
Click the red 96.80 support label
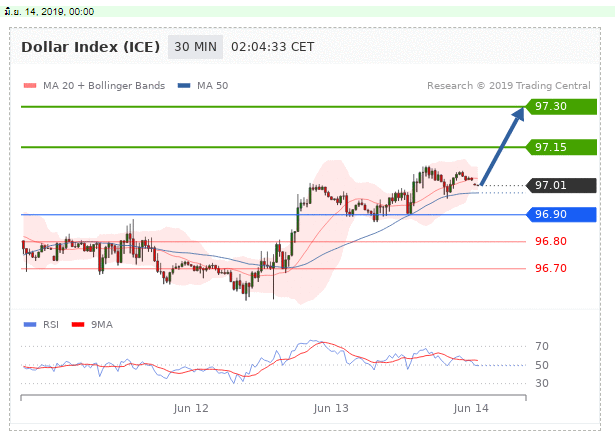point(551,241)
